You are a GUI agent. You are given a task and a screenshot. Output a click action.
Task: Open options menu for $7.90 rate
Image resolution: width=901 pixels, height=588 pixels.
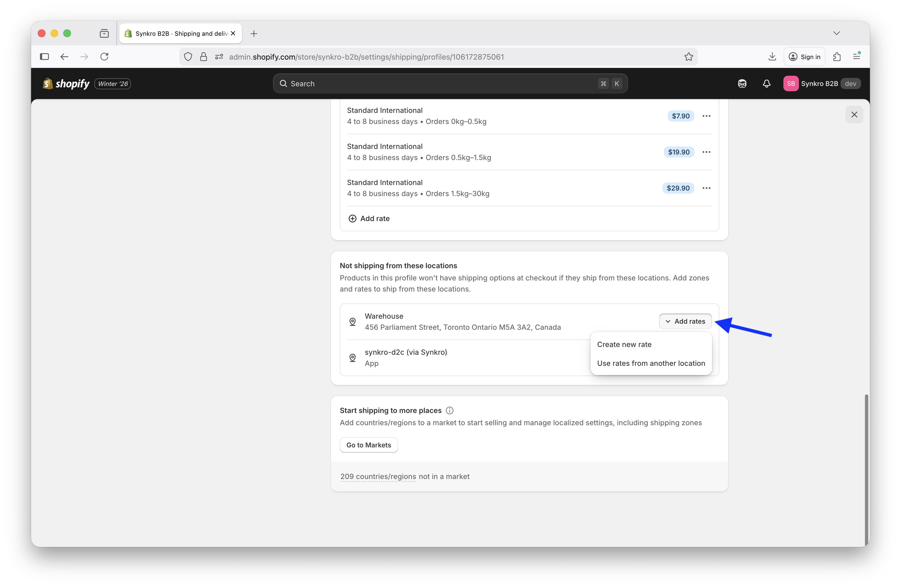click(x=706, y=116)
